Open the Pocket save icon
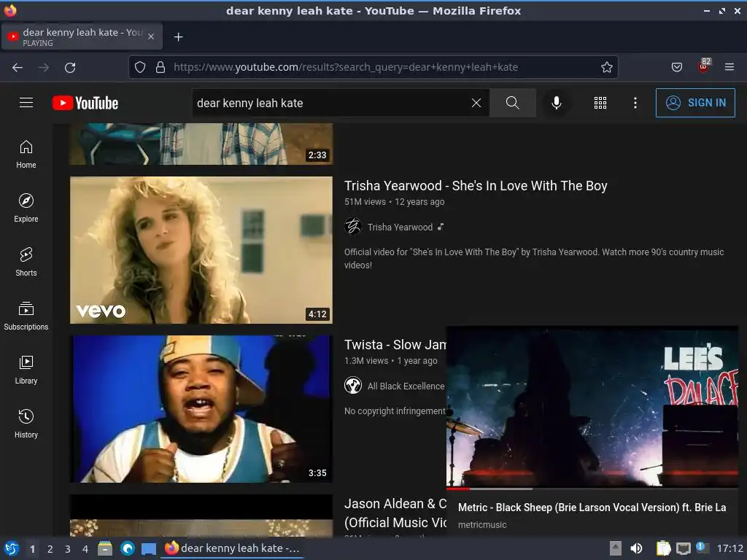The height and width of the screenshot is (560, 747). [x=677, y=67]
